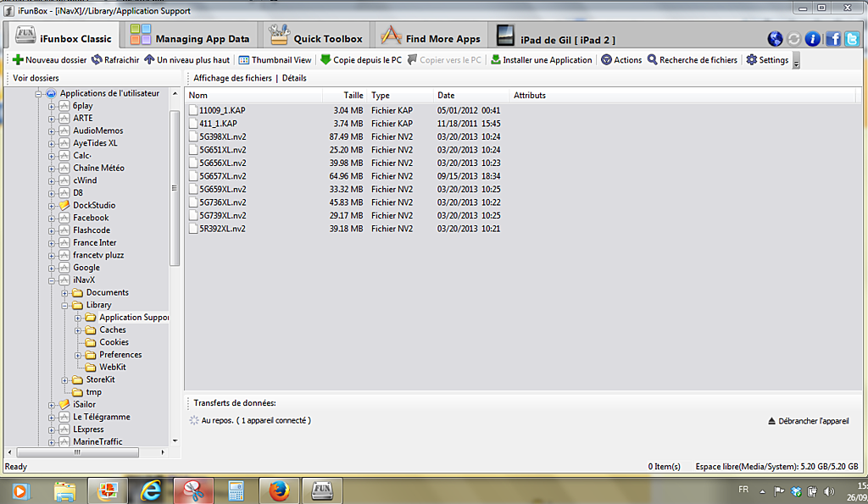Select file 5G398XL.nv2

223,137
